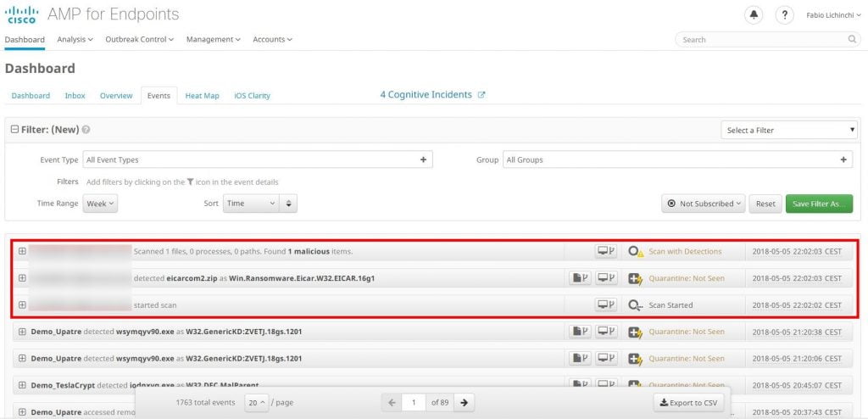Expand Demo_Upatre event at 21:20:06
The image size is (868, 419).
coord(22,358)
